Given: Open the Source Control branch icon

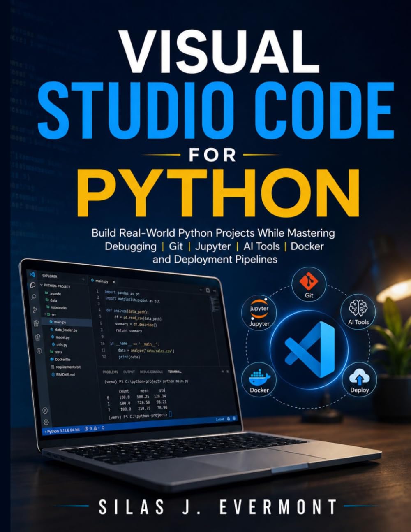Looking at the screenshot, I should (x=35, y=309).
